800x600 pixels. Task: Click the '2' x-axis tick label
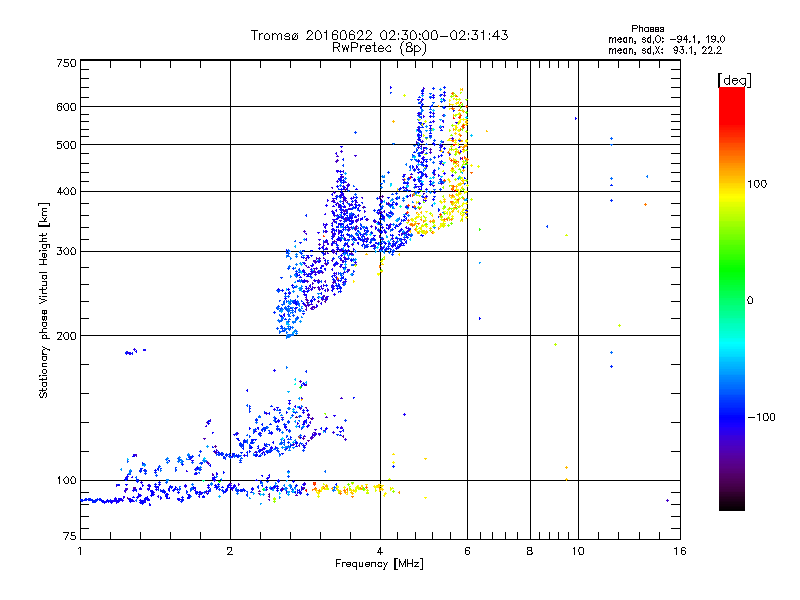(x=230, y=551)
